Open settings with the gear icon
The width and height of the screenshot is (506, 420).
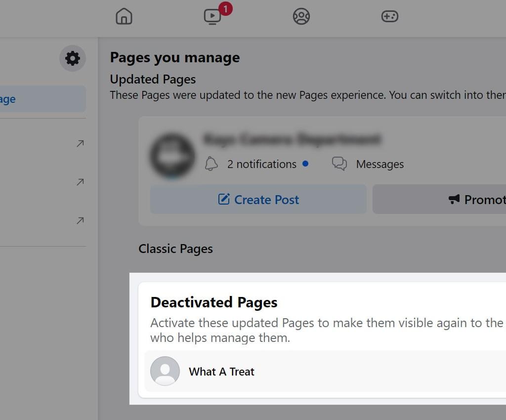73,58
